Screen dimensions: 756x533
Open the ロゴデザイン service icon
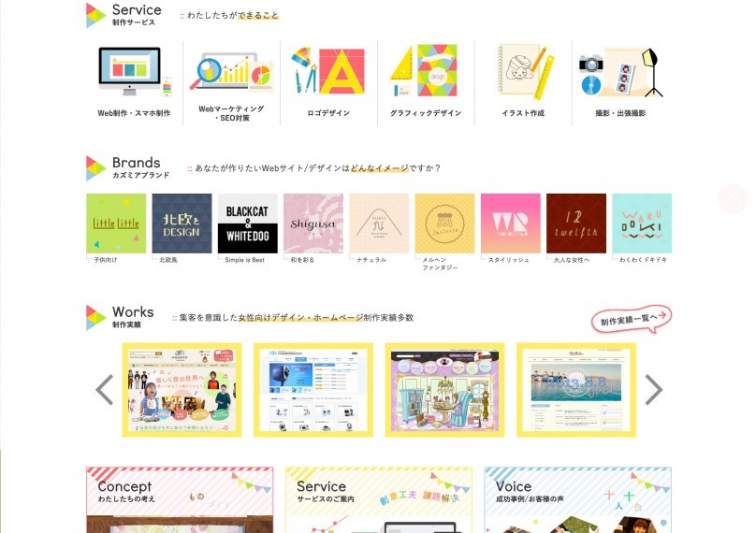328,71
